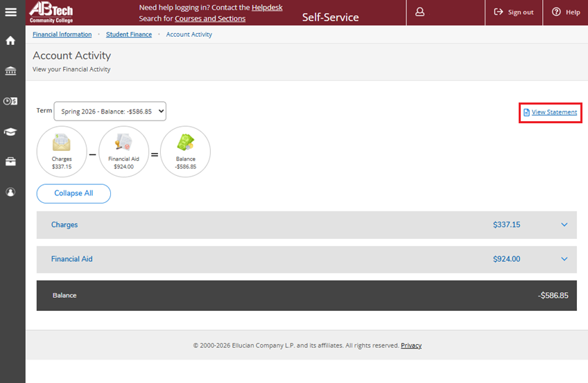Click the -$586.85 total in Balance bar
The height and width of the screenshot is (383, 588).
point(553,296)
